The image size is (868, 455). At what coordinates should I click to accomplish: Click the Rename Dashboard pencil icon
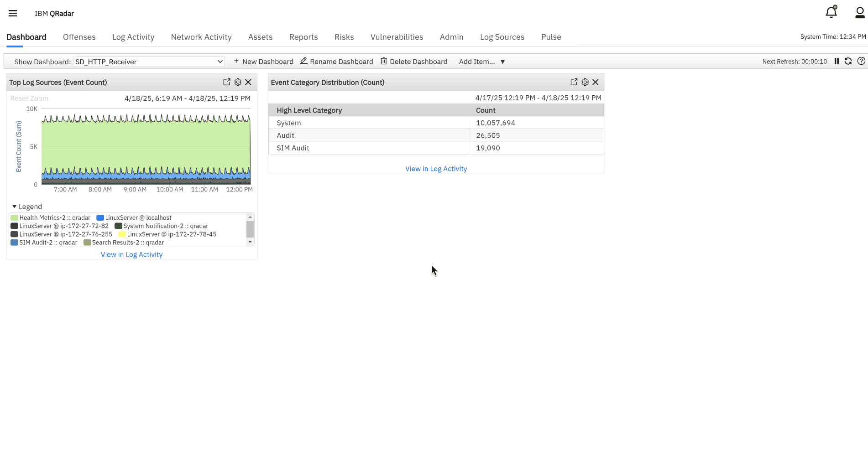[x=303, y=61]
